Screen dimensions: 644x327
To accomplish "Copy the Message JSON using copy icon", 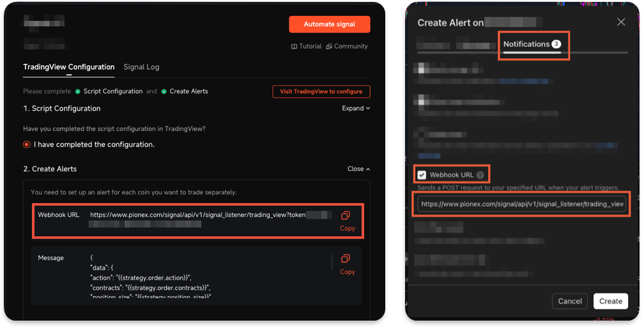I will 346,259.
